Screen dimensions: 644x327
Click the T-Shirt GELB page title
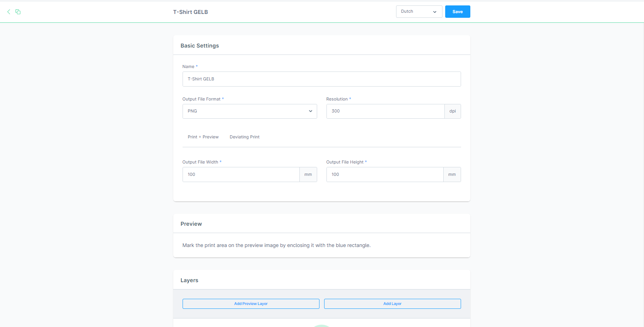point(190,12)
